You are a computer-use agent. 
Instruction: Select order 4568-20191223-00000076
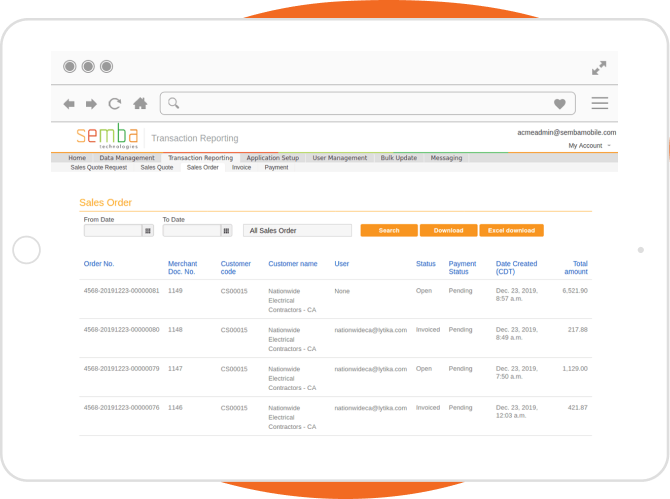coord(121,408)
